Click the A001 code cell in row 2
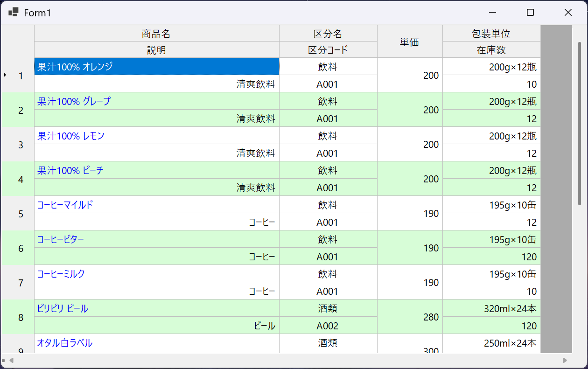Image resolution: width=588 pixels, height=369 pixels. 328,118
